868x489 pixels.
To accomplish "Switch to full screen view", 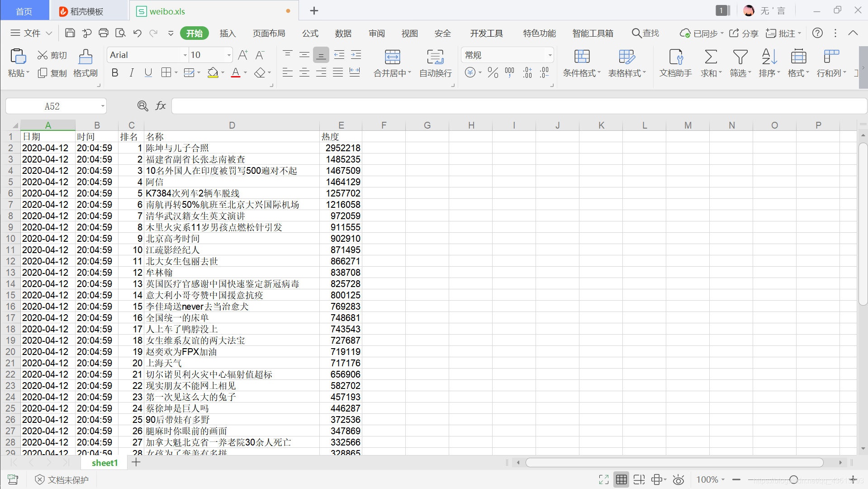I will (x=604, y=479).
